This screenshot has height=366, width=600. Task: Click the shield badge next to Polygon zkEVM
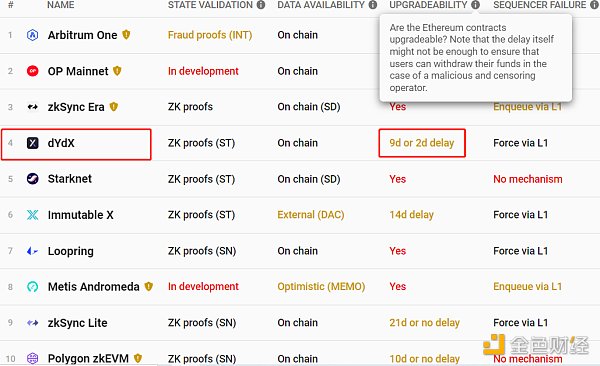pos(138,358)
